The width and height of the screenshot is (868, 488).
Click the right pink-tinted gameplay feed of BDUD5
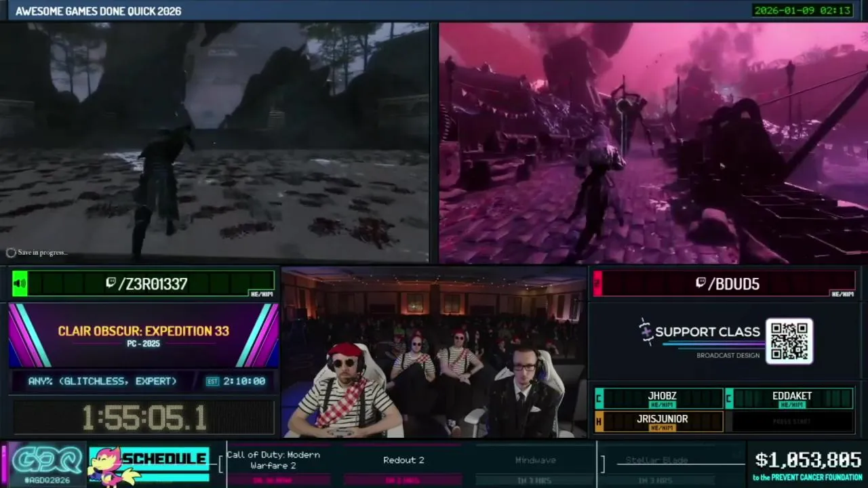click(x=653, y=143)
